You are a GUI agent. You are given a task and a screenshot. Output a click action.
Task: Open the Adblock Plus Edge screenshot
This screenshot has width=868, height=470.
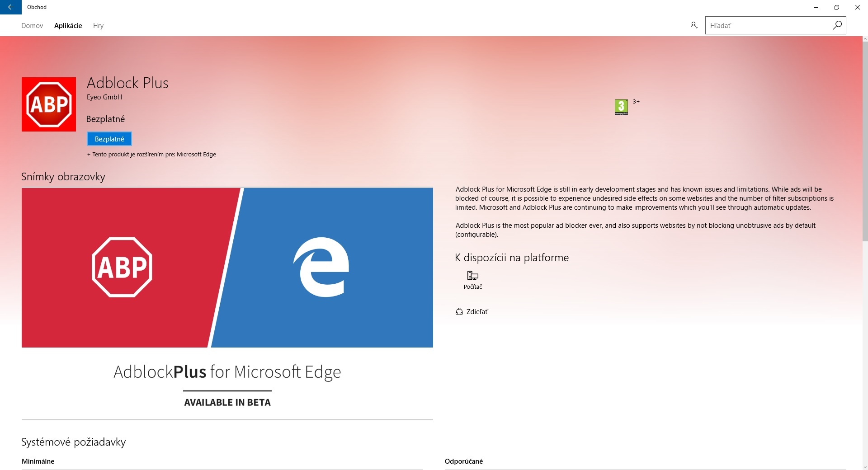tap(227, 303)
